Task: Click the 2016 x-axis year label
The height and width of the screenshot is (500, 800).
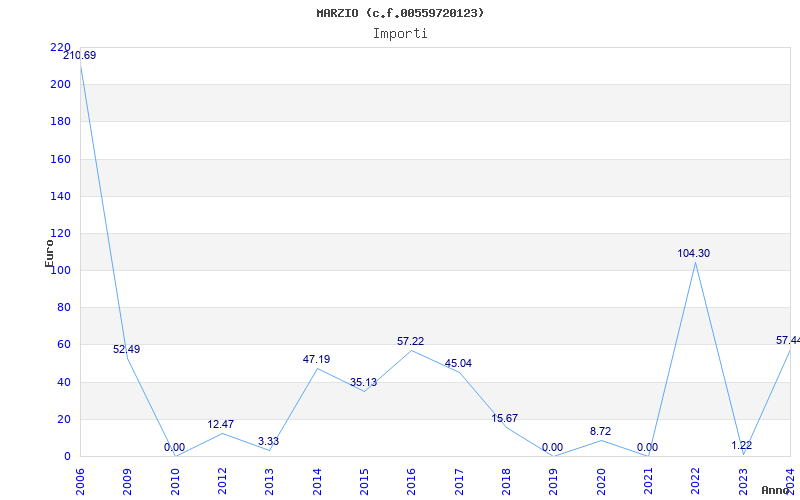Action: pos(412,482)
